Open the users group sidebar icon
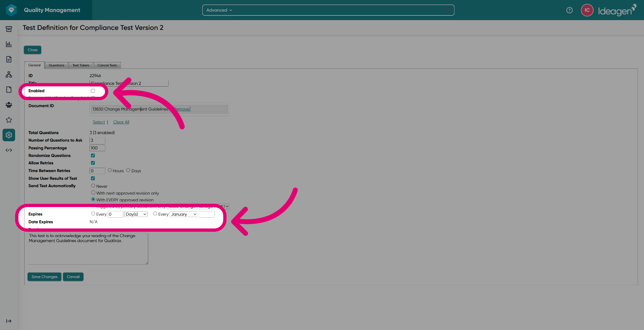The height and width of the screenshot is (330, 644). 9,105
